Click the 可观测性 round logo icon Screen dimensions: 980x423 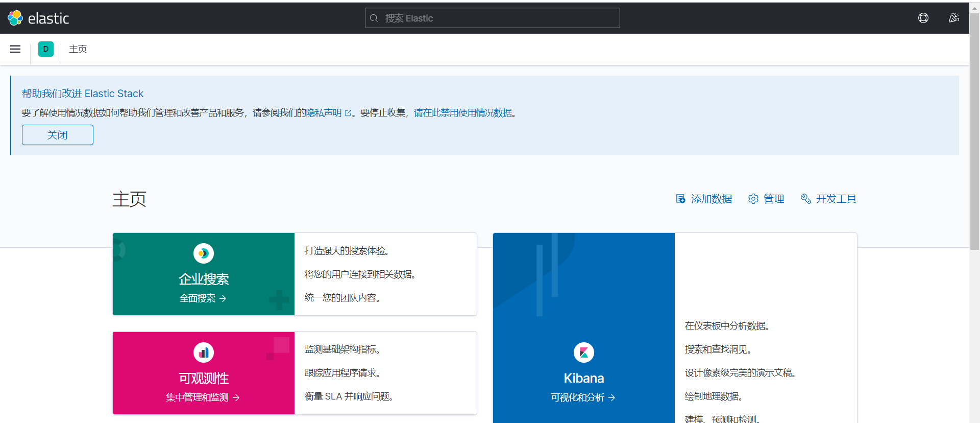204,353
